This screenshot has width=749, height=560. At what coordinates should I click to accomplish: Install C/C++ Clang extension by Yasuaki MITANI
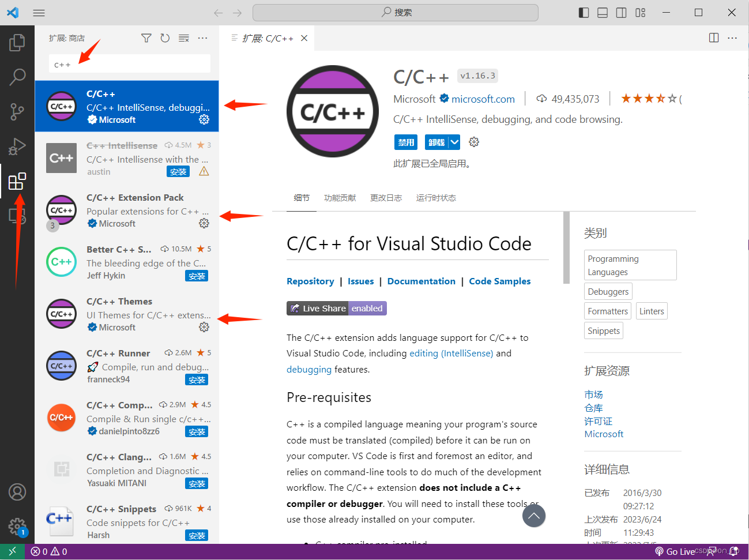[x=197, y=483]
